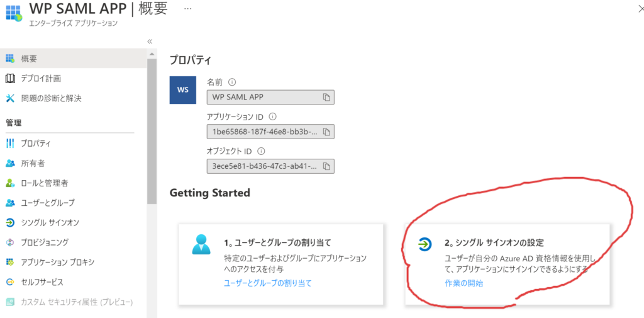Image resolution: width=644 pixels, height=318 pixels.
Task: Click the ユーザーとグループ people icon in sidebar
Action: (10, 203)
